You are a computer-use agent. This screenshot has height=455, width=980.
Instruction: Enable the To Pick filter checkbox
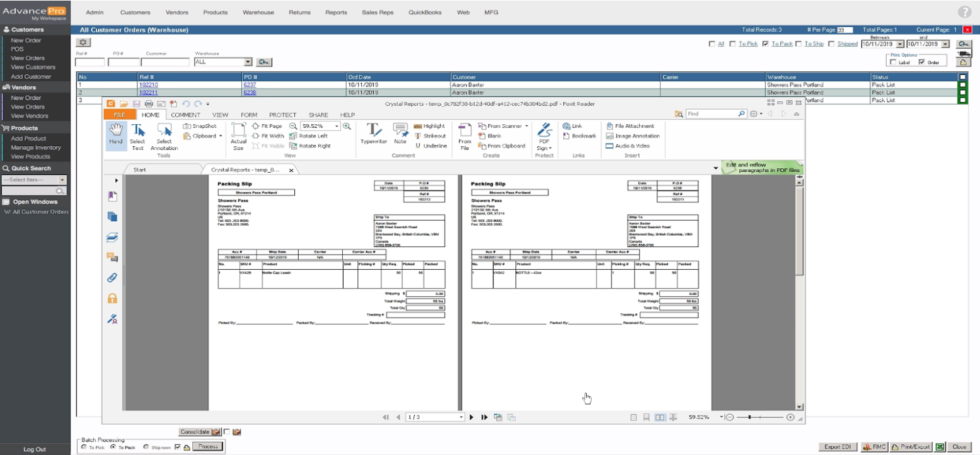[x=732, y=44]
